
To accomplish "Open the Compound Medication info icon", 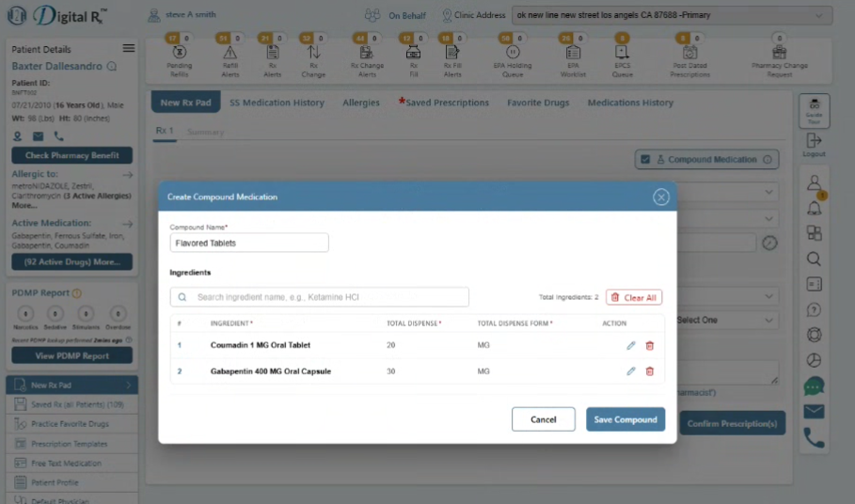I will click(768, 160).
